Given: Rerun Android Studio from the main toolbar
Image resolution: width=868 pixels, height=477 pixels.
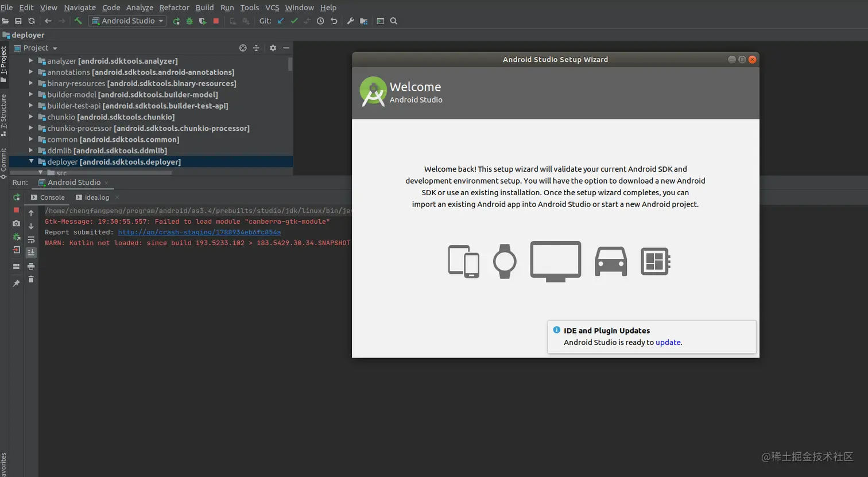Looking at the screenshot, I should pyautogui.click(x=176, y=21).
